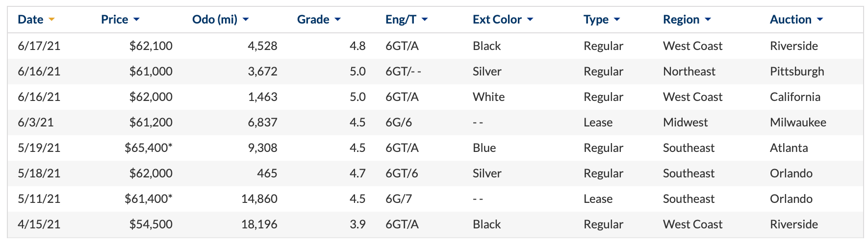Click the $65,400* price cell
The image size is (868, 247).
pos(149,148)
